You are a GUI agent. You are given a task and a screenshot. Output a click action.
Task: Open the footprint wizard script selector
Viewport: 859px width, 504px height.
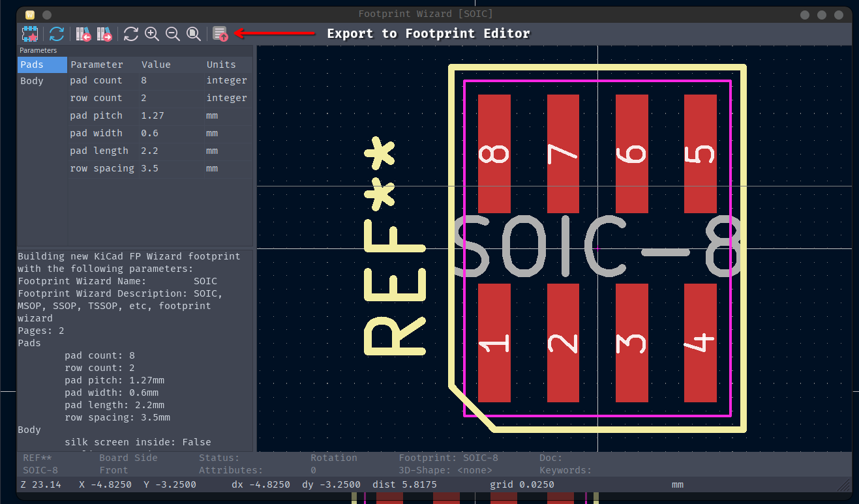click(x=30, y=34)
